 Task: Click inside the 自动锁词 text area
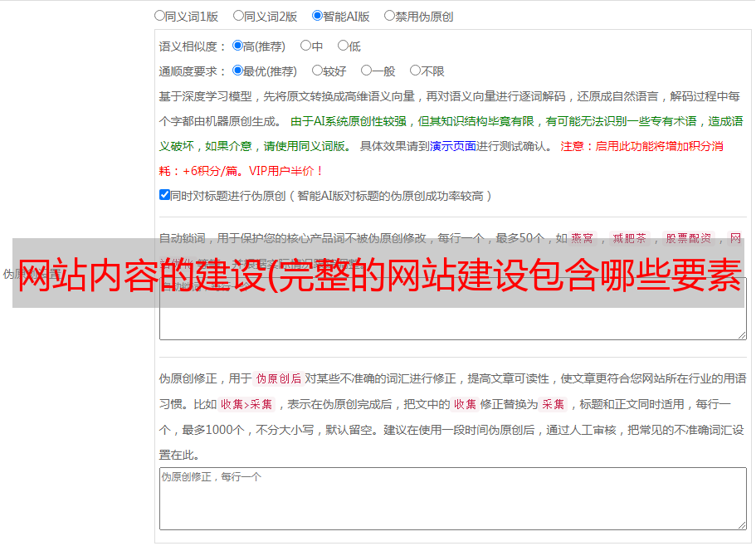[x=453, y=309]
